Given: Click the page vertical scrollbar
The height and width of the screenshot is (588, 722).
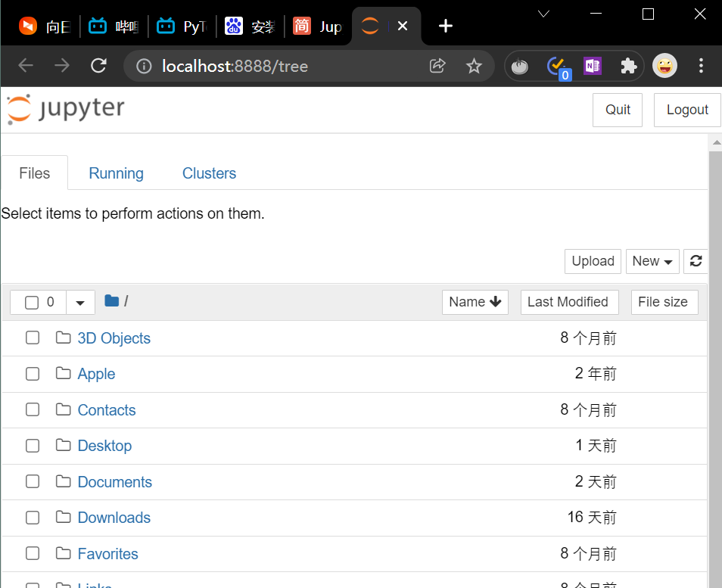Looking at the screenshot, I should [715, 369].
